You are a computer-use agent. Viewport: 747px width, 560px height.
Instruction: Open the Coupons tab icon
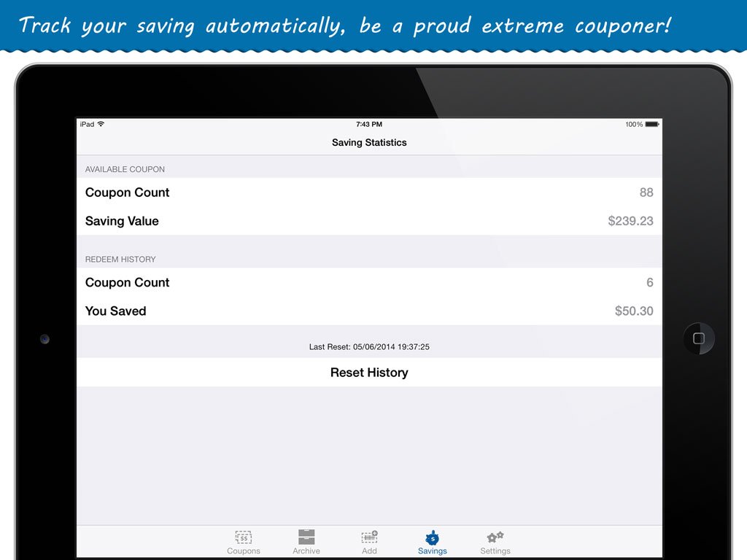(244, 538)
